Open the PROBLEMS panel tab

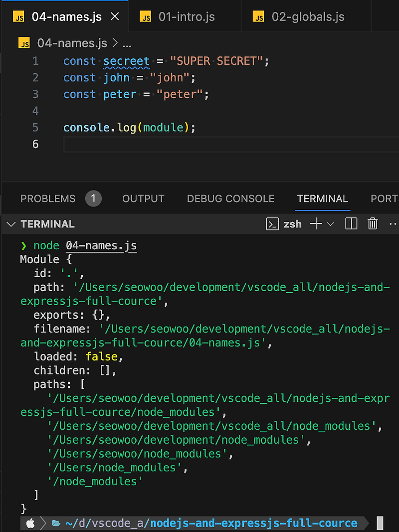pyautogui.click(x=48, y=198)
